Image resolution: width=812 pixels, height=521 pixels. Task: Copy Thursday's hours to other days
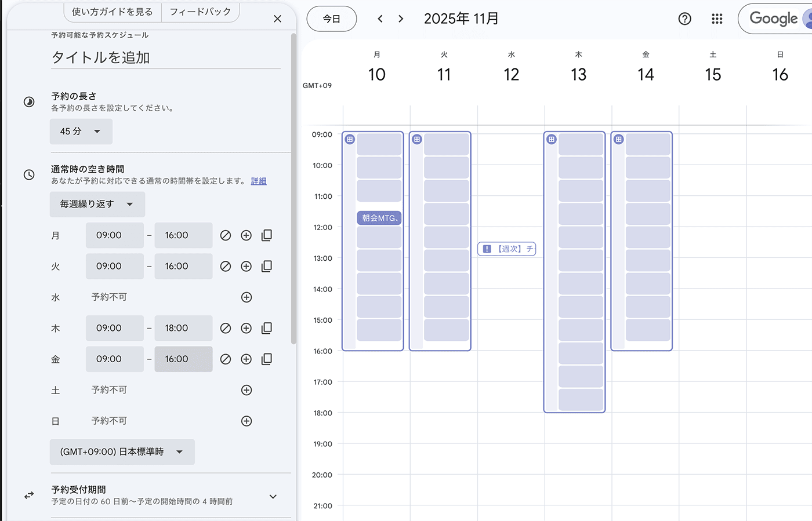pos(267,328)
